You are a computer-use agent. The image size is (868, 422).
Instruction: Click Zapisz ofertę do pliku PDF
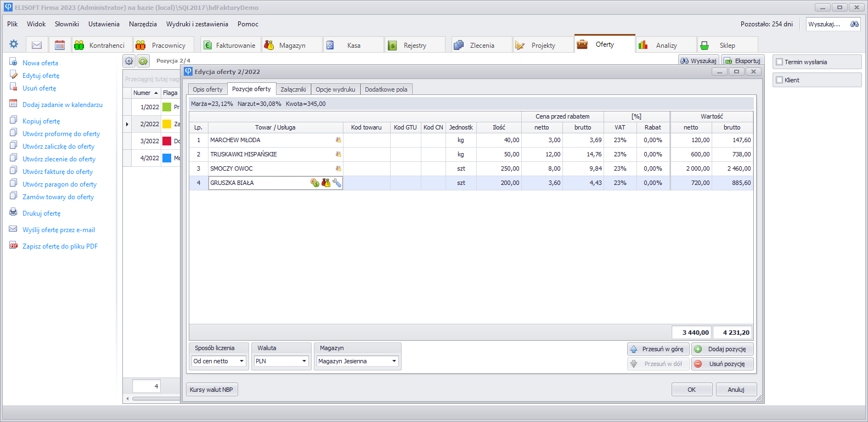(x=60, y=246)
